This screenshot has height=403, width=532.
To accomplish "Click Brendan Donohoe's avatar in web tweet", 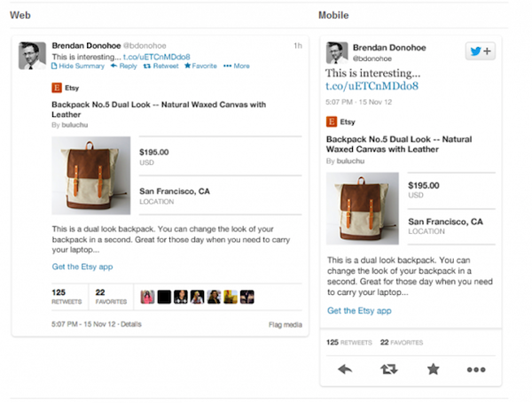I will click(x=34, y=56).
